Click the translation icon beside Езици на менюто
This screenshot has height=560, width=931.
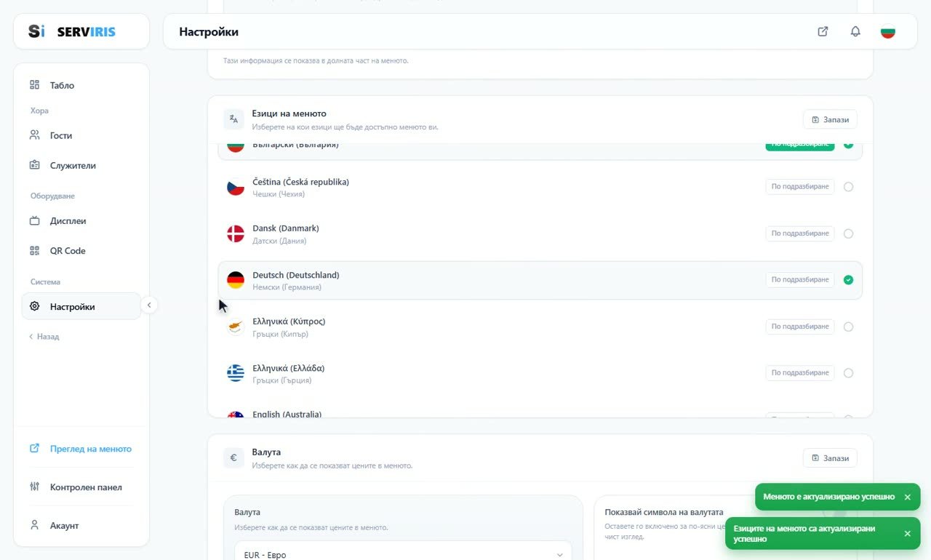[x=233, y=119]
